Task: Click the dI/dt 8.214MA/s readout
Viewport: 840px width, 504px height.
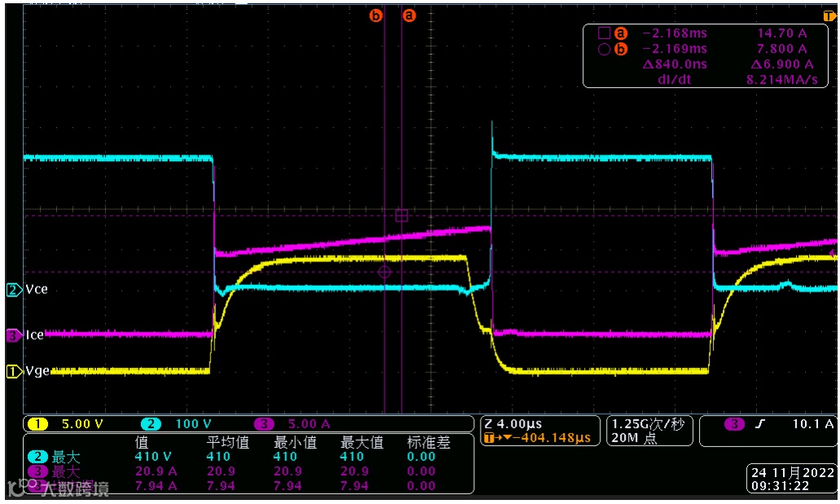Action: coord(737,80)
